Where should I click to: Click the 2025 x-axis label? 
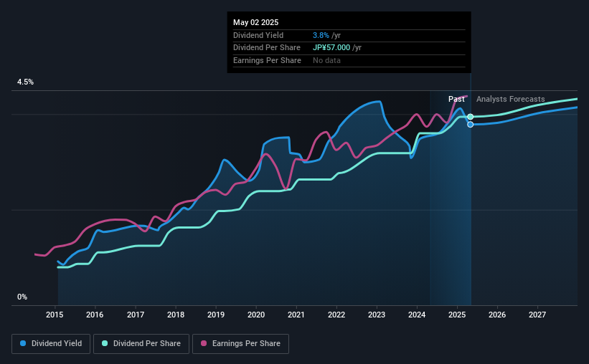[x=457, y=315]
